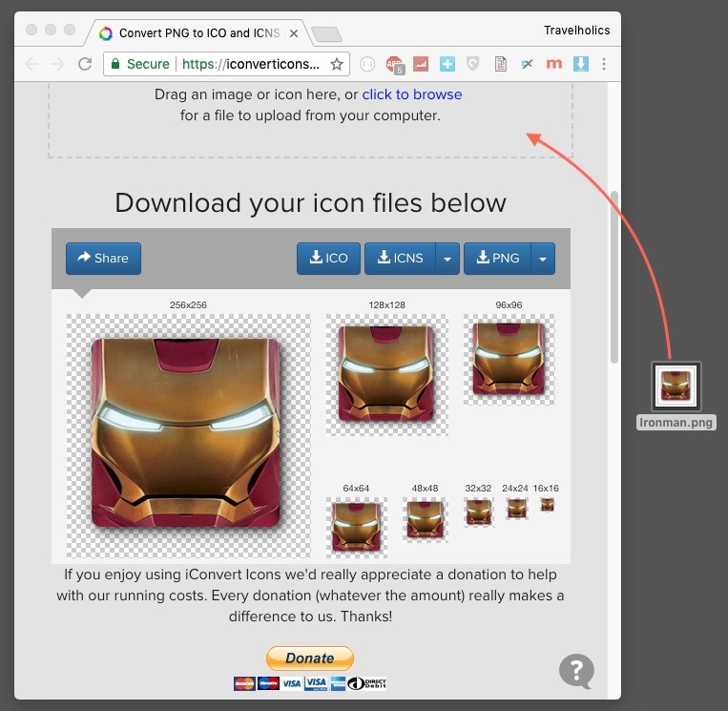Expand the ICNS download options arrow
This screenshot has height=711, width=728.
(447, 259)
